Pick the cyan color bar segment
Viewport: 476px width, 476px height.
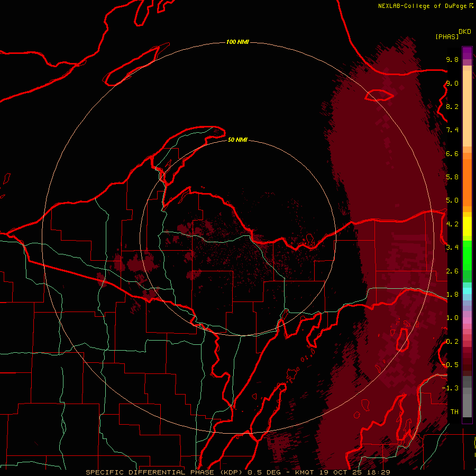(x=467, y=291)
